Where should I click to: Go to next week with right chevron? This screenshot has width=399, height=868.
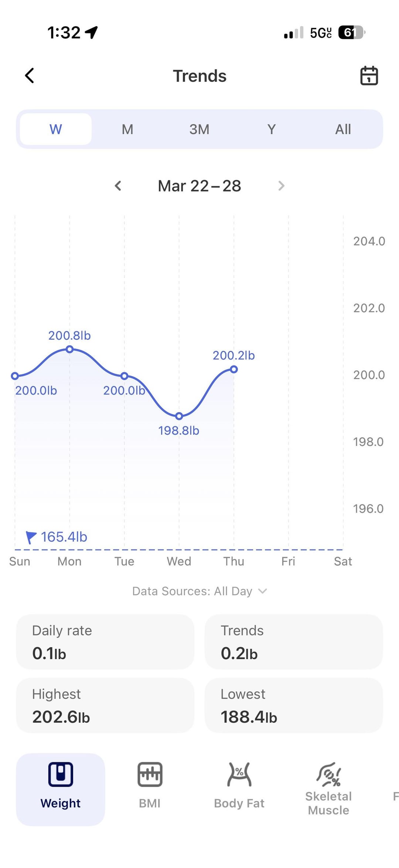(281, 186)
